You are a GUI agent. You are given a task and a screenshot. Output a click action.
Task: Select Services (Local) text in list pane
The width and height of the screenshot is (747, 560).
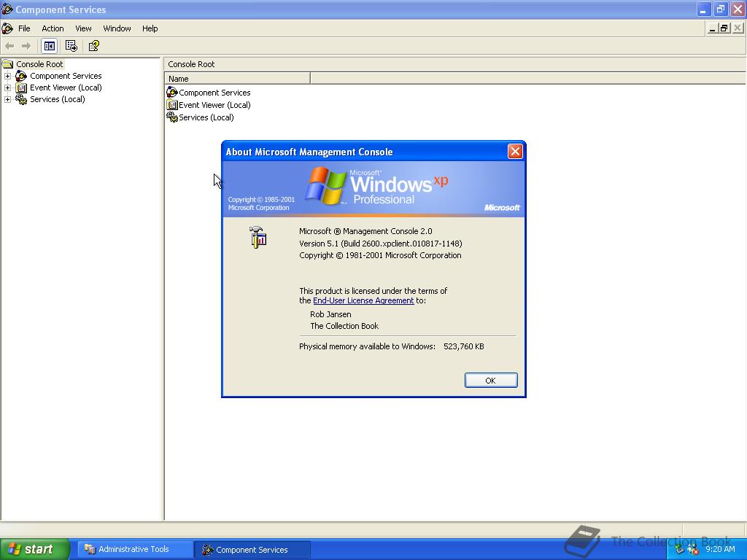[206, 117]
